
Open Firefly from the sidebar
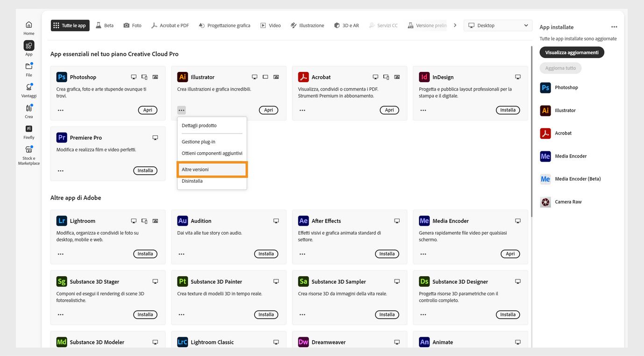pyautogui.click(x=29, y=132)
